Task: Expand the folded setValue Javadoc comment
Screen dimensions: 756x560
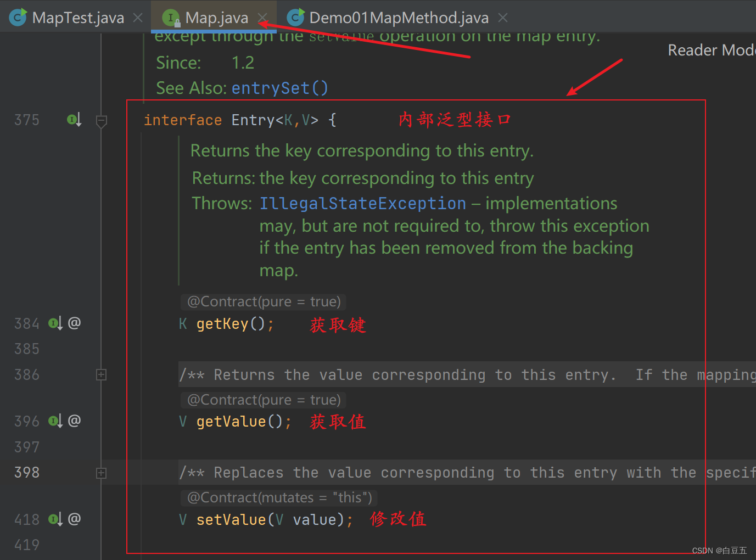Action: [x=102, y=473]
